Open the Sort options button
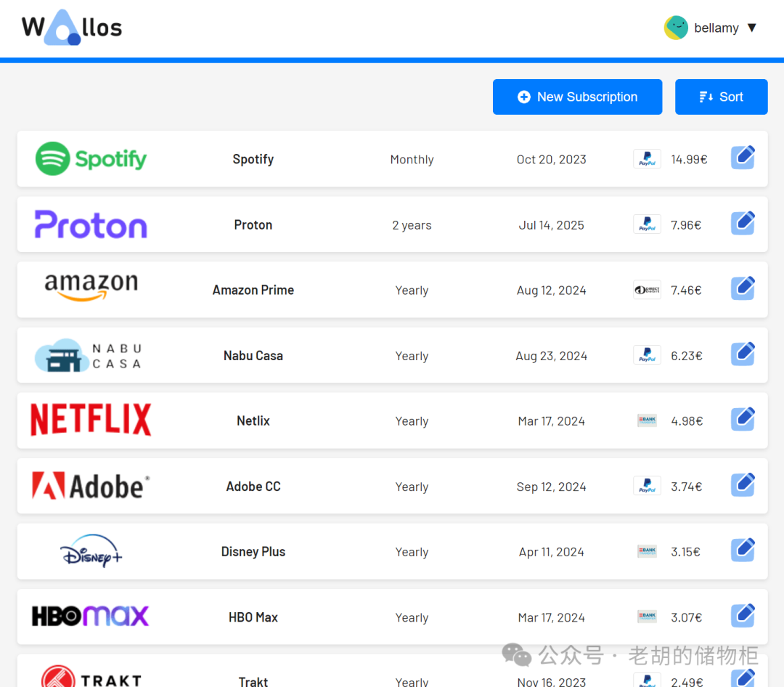The height and width of the screenshot is (687, 784). click(x=721, y=97)
